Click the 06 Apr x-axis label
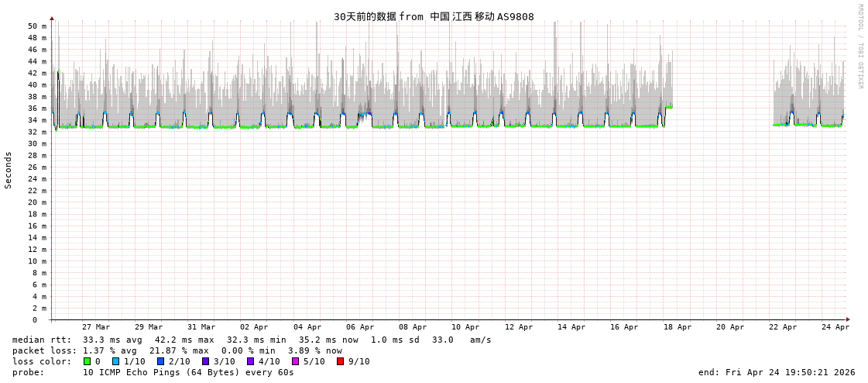 [360, 327]
